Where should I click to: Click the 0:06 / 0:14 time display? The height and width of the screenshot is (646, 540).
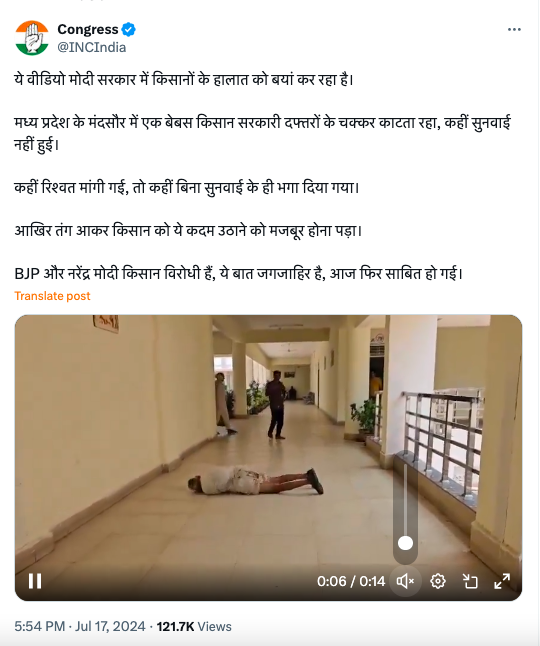(x=351, y=581)
